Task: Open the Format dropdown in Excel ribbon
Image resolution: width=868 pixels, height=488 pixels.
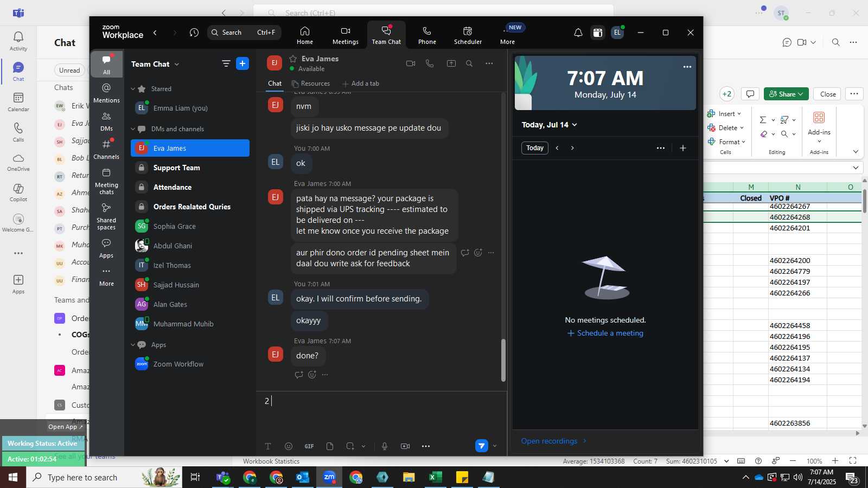Action: point(727,142)
